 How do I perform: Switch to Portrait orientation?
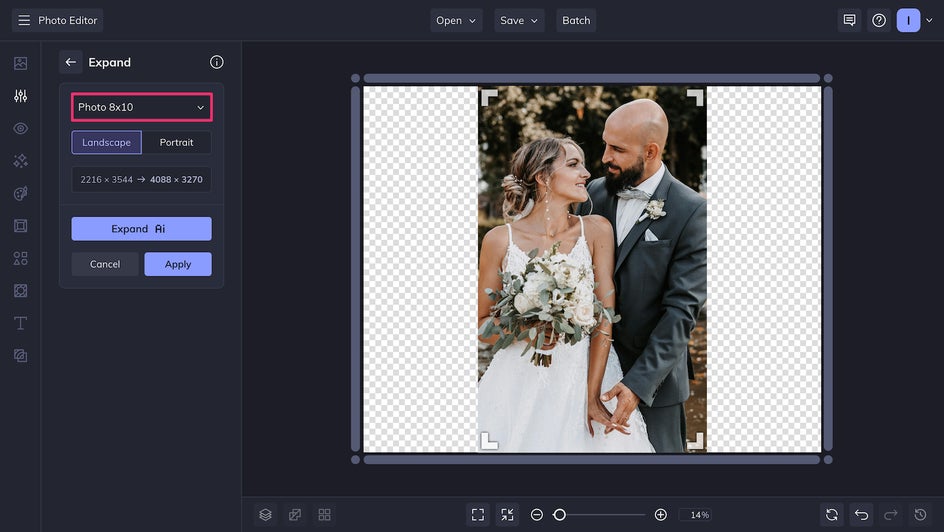(x=176, y=143)
